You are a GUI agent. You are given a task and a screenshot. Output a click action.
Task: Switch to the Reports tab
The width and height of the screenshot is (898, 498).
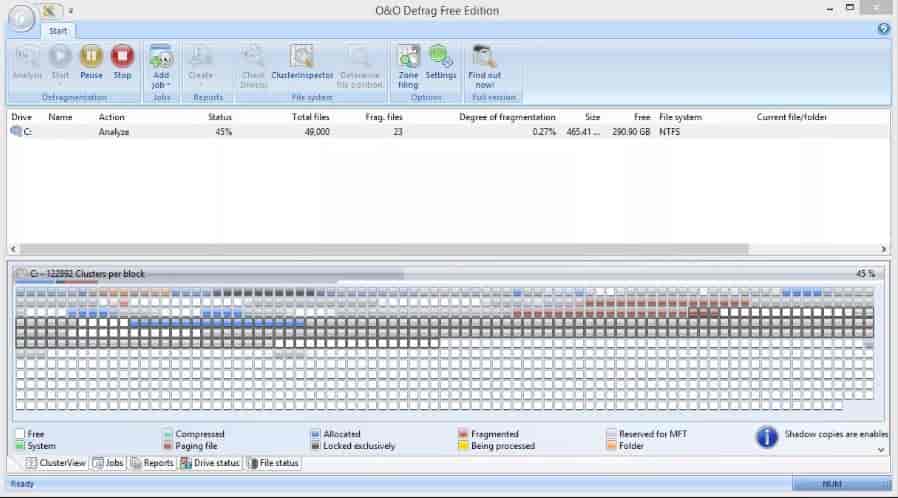pos(152,463)
